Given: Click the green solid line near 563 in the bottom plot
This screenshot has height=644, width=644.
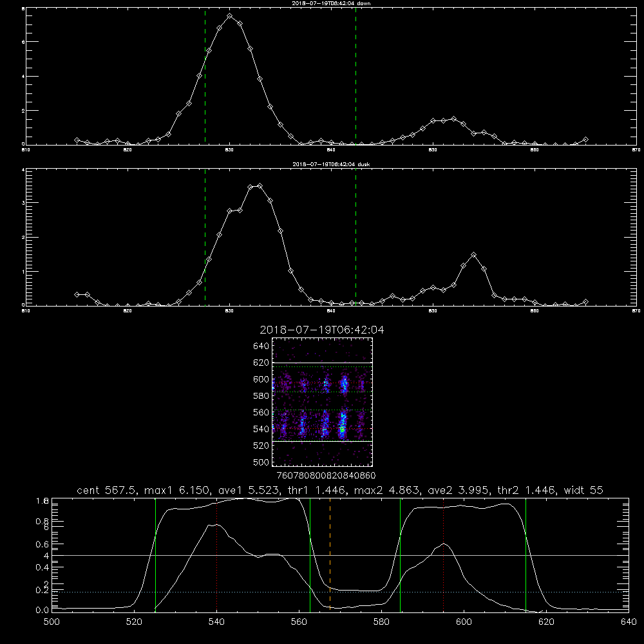Looking at the screenshot, I should point(310,555).
